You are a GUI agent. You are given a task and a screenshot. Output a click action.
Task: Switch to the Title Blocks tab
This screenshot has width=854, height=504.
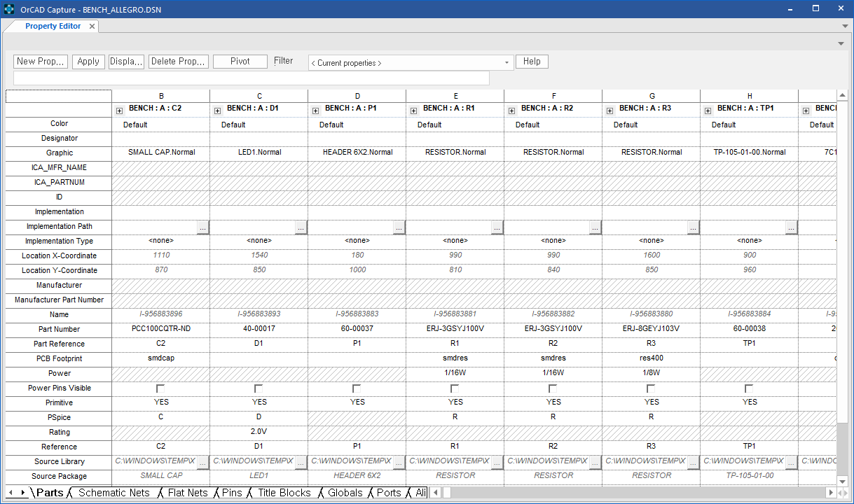pyautogui.click(x=284, y=493)
